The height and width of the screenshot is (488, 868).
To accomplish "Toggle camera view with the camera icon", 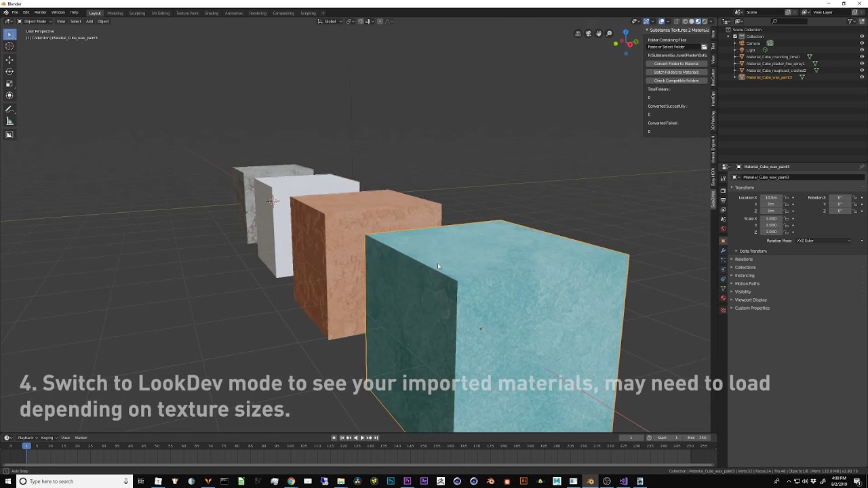I will point(588,33).
